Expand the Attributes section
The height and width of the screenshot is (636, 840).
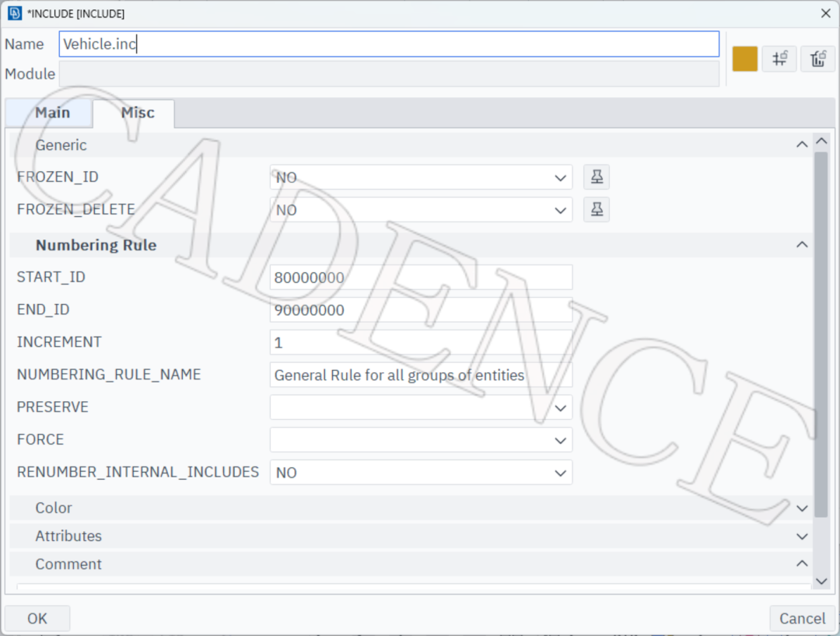pos(801,536)
